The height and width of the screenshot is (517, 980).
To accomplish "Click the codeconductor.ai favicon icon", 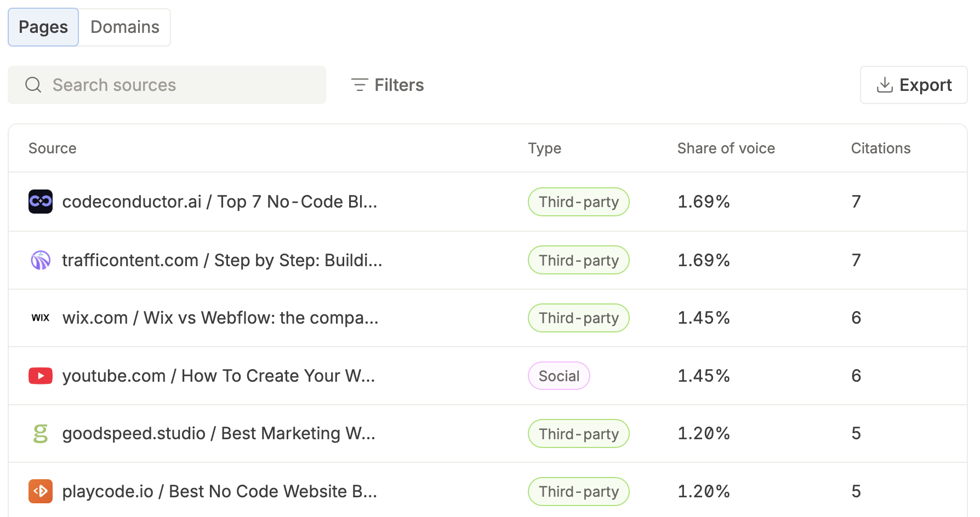I will (41, 202).
